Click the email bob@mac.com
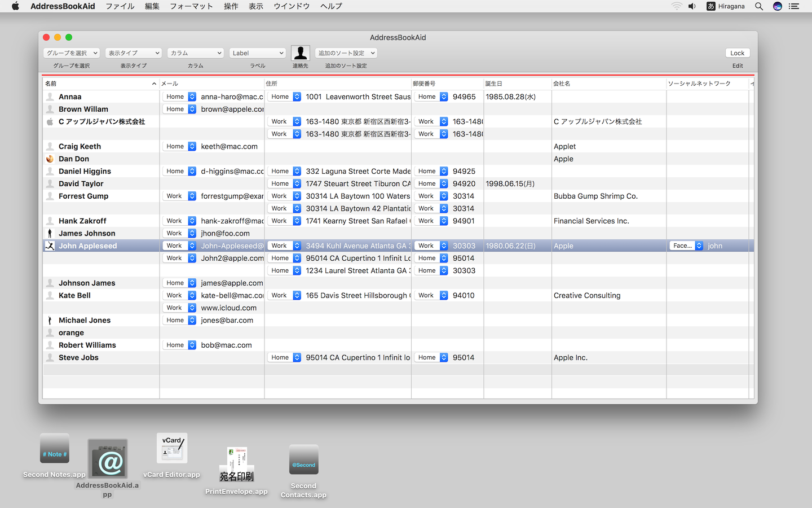This screenshot has height=508, width=812. pyautogui.click(x=227, y=345)
